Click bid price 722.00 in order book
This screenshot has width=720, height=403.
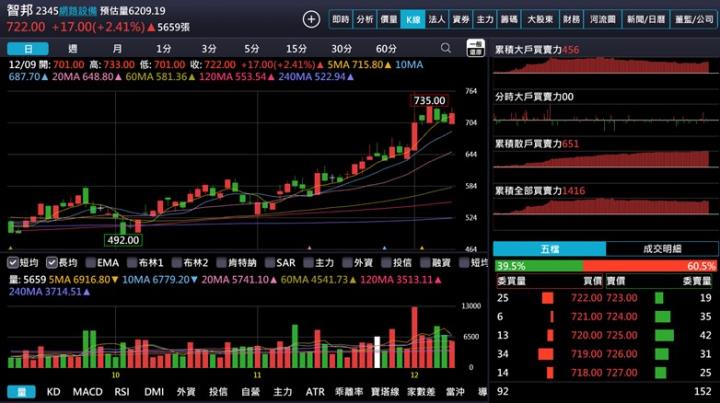(x=586, y=298)
